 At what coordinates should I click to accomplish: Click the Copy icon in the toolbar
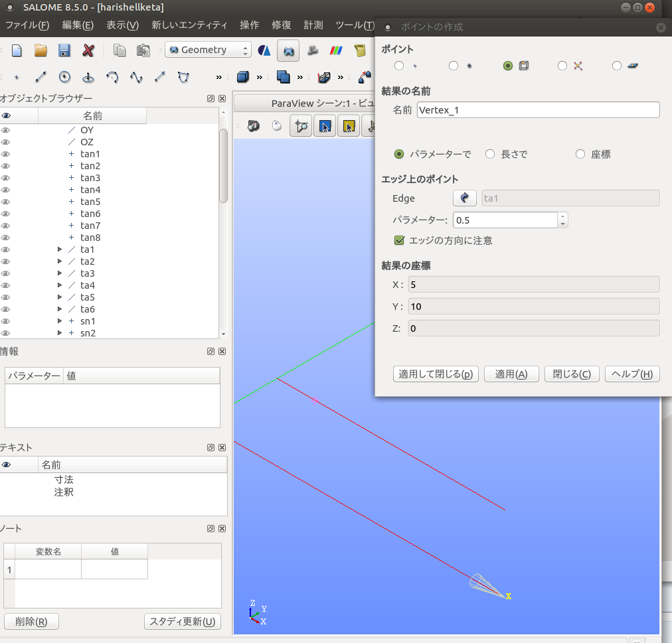click(x=119, y=50)
